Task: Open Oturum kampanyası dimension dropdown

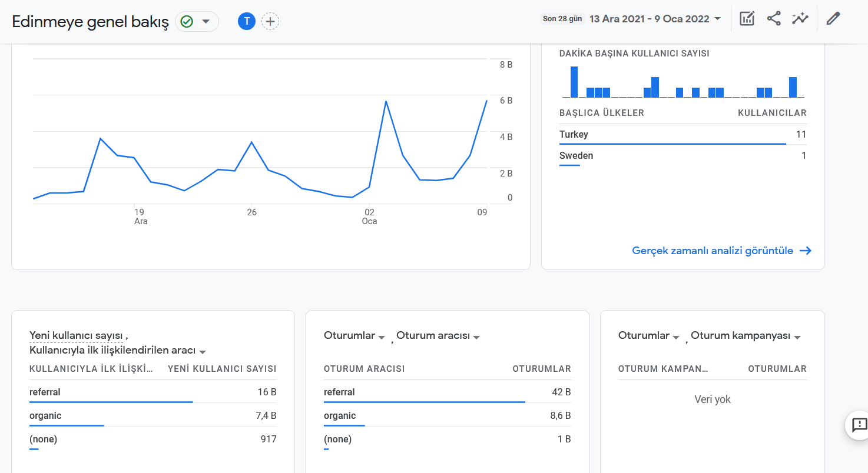Action: click(797, 337)
